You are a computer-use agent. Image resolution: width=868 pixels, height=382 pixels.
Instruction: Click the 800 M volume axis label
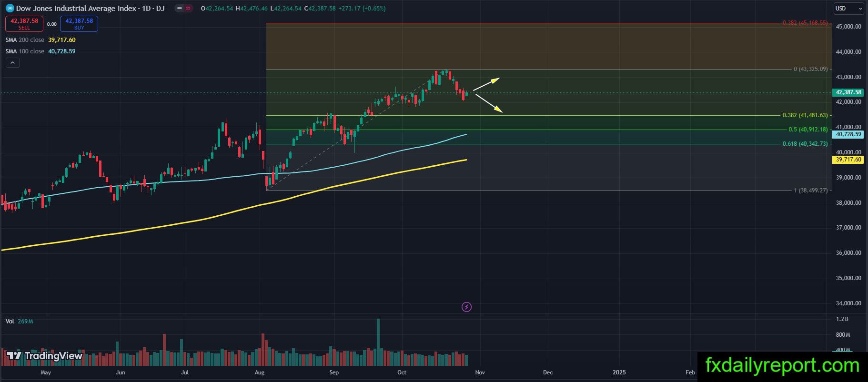[x=843, y=335]
